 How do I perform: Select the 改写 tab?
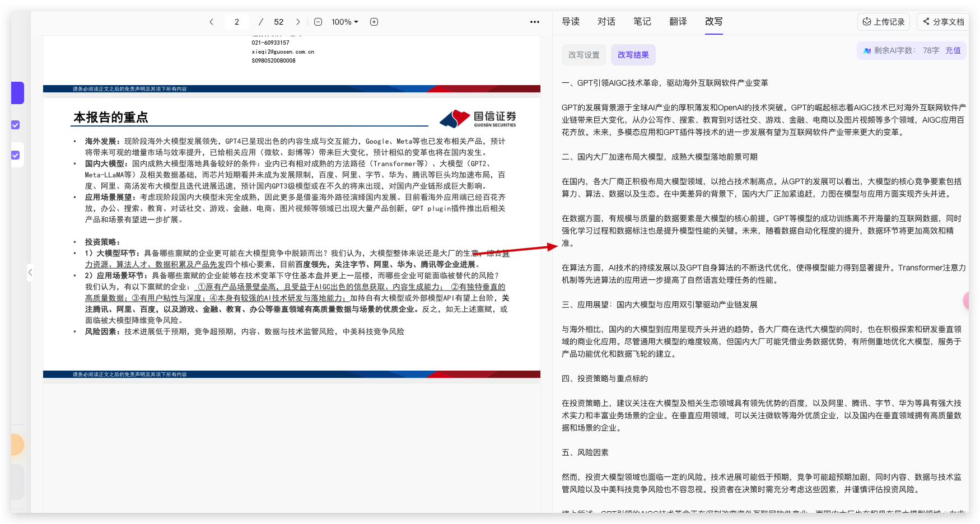pyautogui.click(x=714, y=21)
